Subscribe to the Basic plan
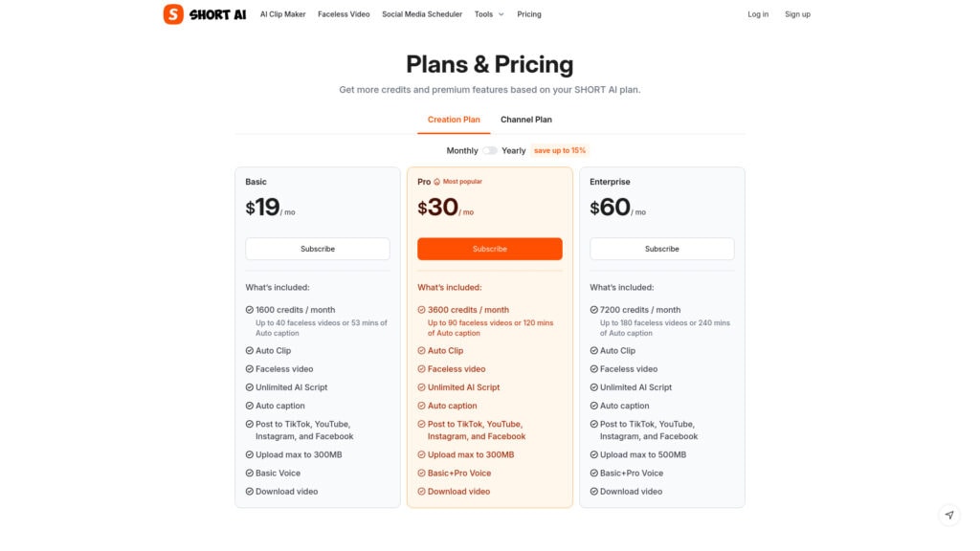 coord(318,249)
